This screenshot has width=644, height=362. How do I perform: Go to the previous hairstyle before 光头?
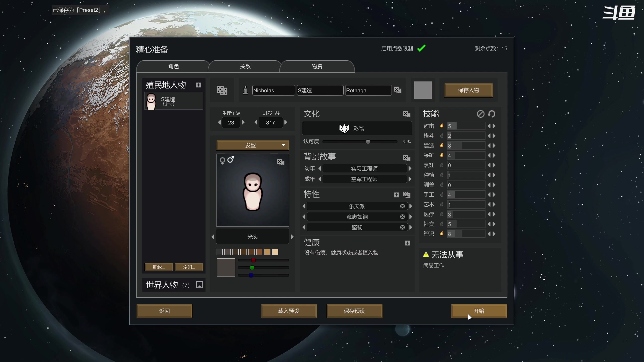click(213, 237)
